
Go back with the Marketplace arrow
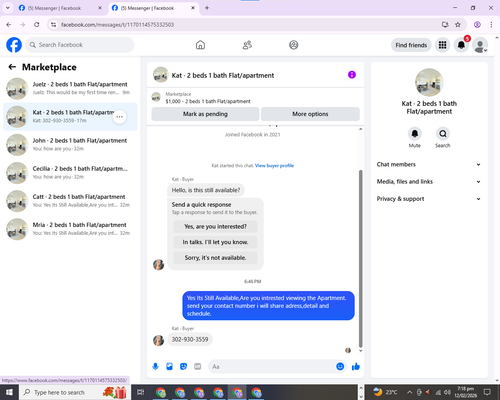12,67
